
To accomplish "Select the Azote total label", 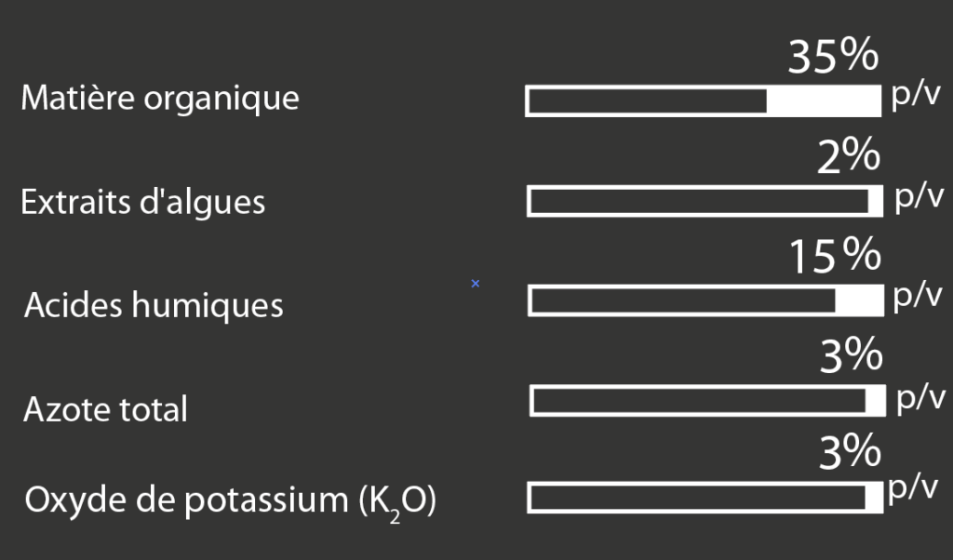I will click(x=105, y=408).
